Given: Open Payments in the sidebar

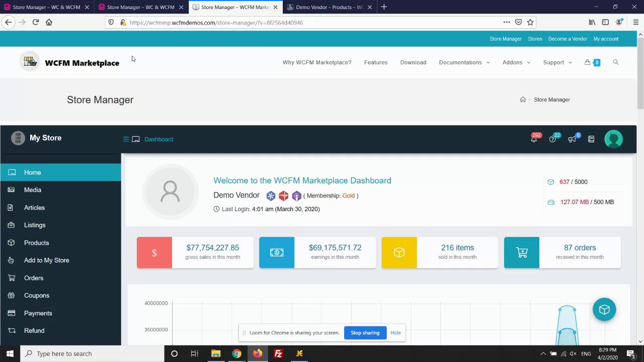Looking at the screenshot, I should [x=60, y=313].
